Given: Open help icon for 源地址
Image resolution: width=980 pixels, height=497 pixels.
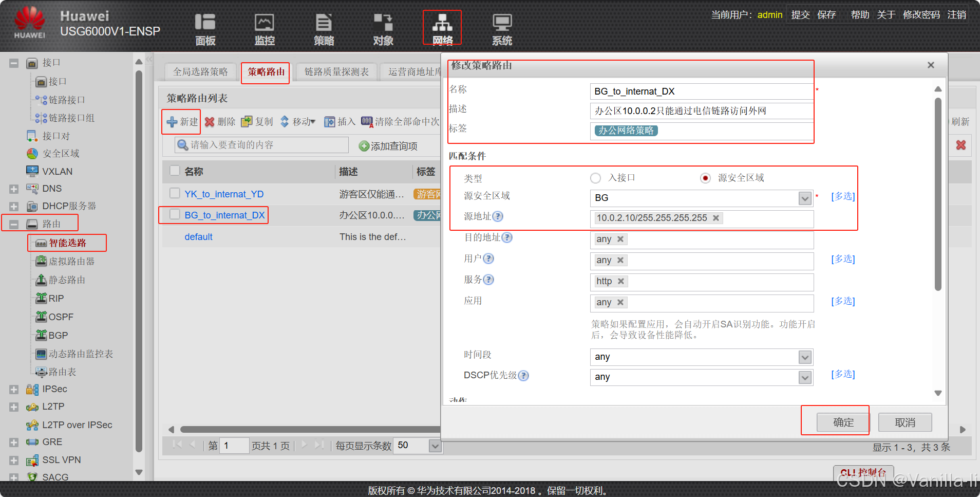Looking at the screenshot, I should pyautogui.click(x=498, y=216).
